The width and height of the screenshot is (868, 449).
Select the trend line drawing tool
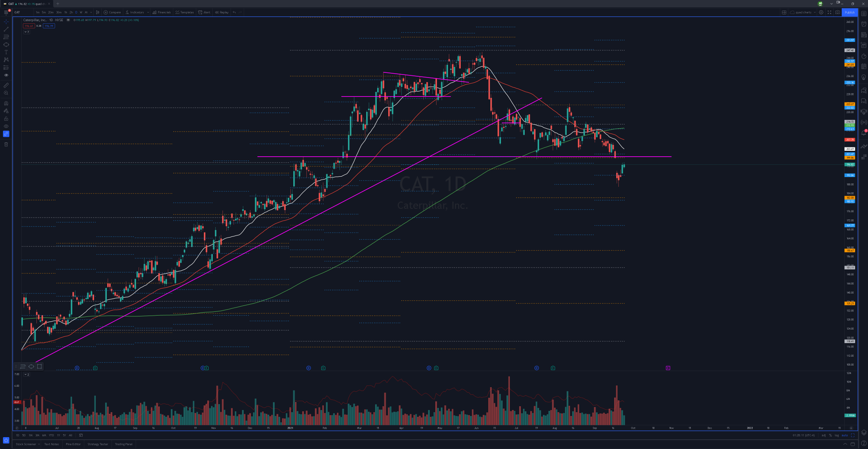click(x=6, y=29)
